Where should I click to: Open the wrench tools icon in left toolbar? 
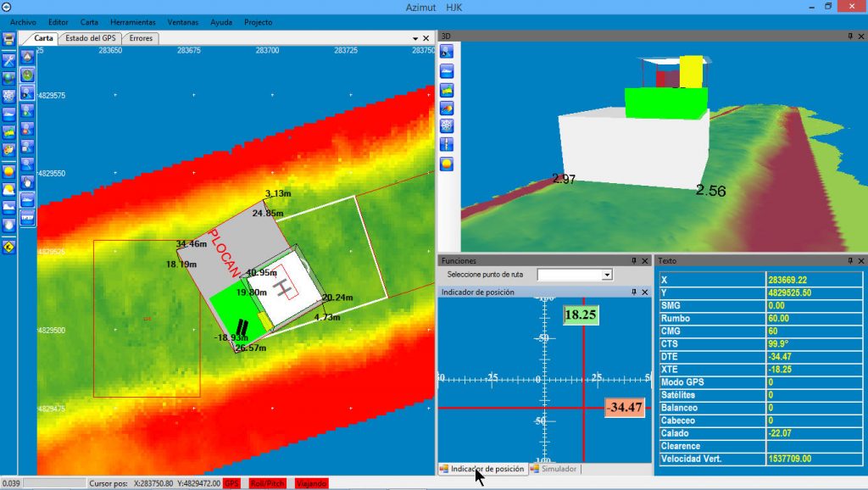click(8, 59)
